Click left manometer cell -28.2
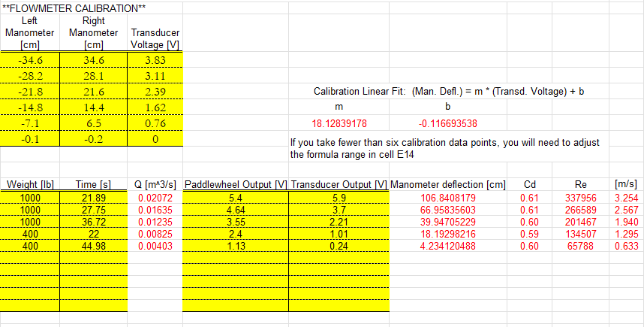Image resolution: width=644 pixels, height=327 pixels. (x=30, y=76)
